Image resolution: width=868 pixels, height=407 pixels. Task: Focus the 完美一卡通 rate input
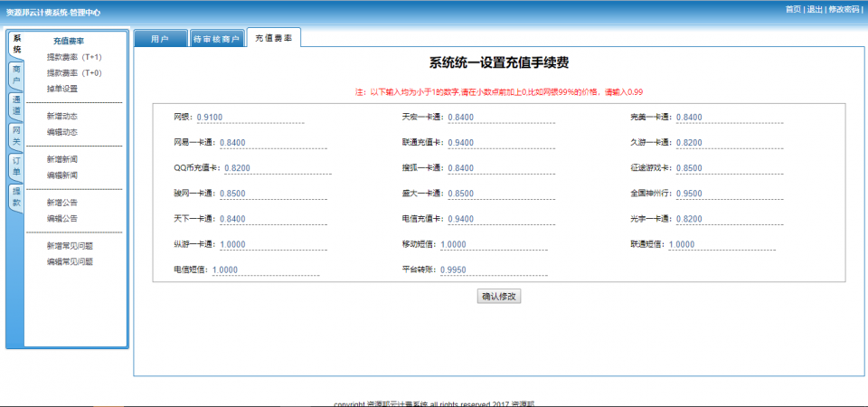point(730,118)
